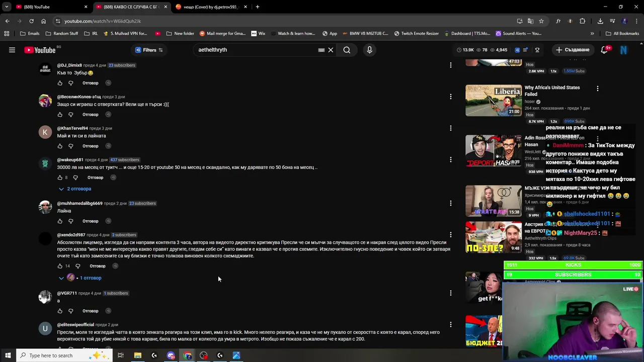Click the Windows taskbar search box
644x362 pixels.
[65, 355]
